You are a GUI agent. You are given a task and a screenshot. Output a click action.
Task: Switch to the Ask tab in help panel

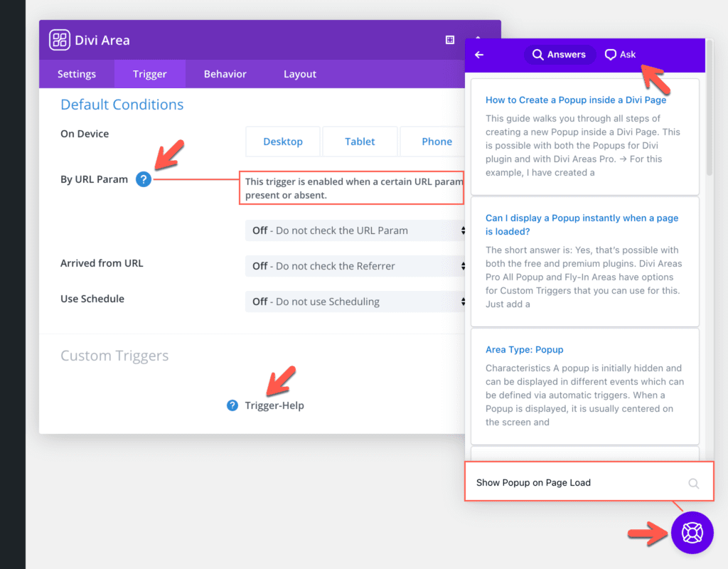tap(620, 55)
